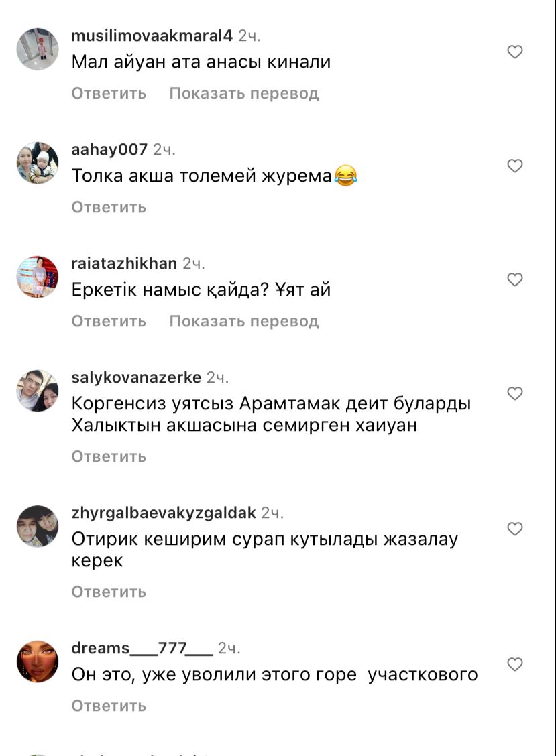Image resolution: width=556 pixels, height=756 pixels.
Task: Reply to salykovanazerke's comment
Action: [x=109, y=456]
